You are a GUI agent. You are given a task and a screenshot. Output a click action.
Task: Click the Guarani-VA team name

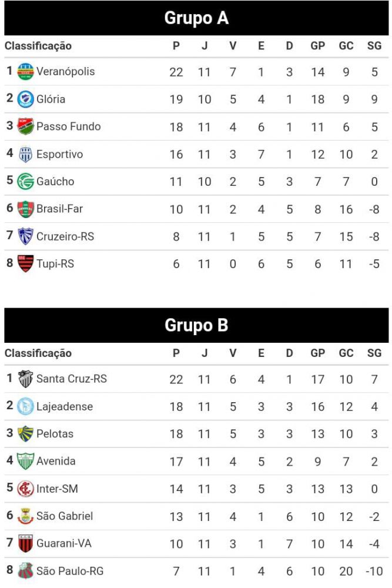[x=63, y=543]
